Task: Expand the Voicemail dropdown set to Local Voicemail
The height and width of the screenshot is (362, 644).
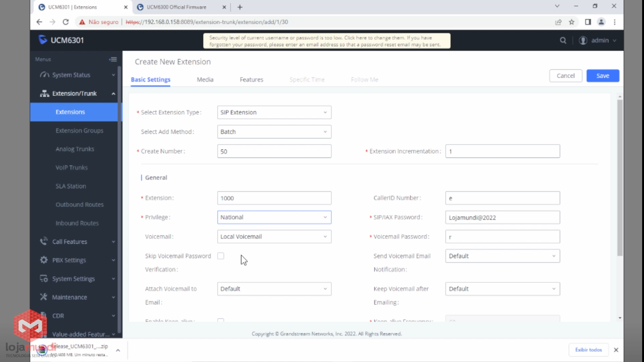Action: (x=274, y=237)
